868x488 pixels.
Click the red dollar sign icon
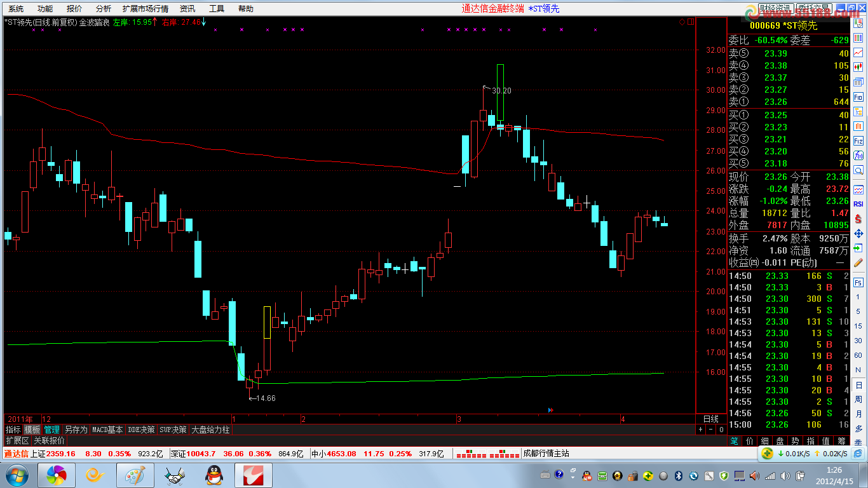pyautogui.click(x=858, y=219)
